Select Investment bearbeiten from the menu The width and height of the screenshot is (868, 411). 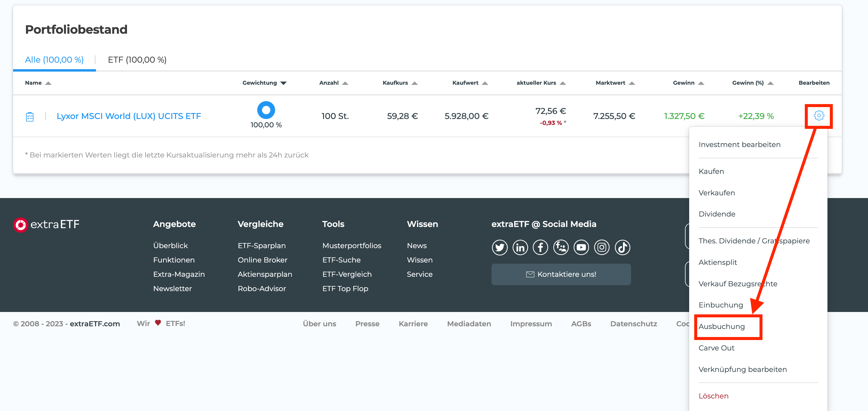pos(739,145)
